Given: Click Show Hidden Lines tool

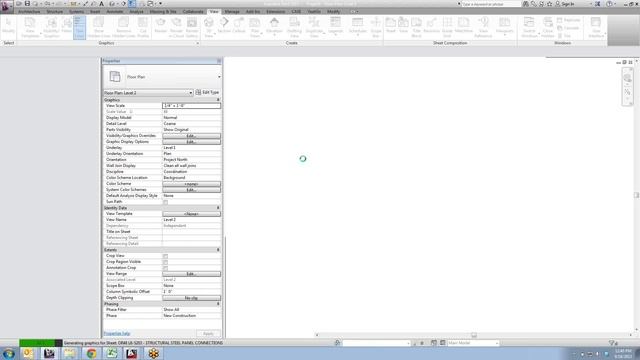Looking at the screenshot, I should [99, 28].
